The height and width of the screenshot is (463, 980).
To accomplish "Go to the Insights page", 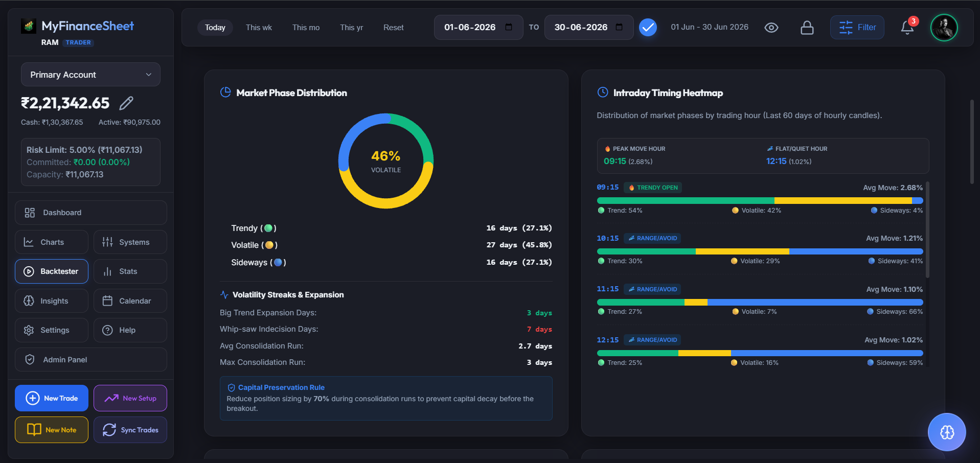I will point(52,301).
